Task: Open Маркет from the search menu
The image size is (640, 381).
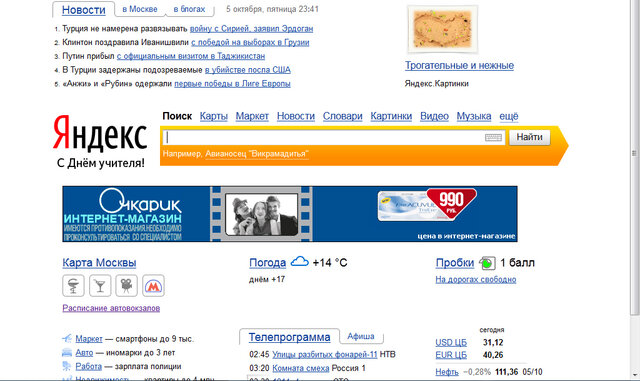Action: coord(252,116)
